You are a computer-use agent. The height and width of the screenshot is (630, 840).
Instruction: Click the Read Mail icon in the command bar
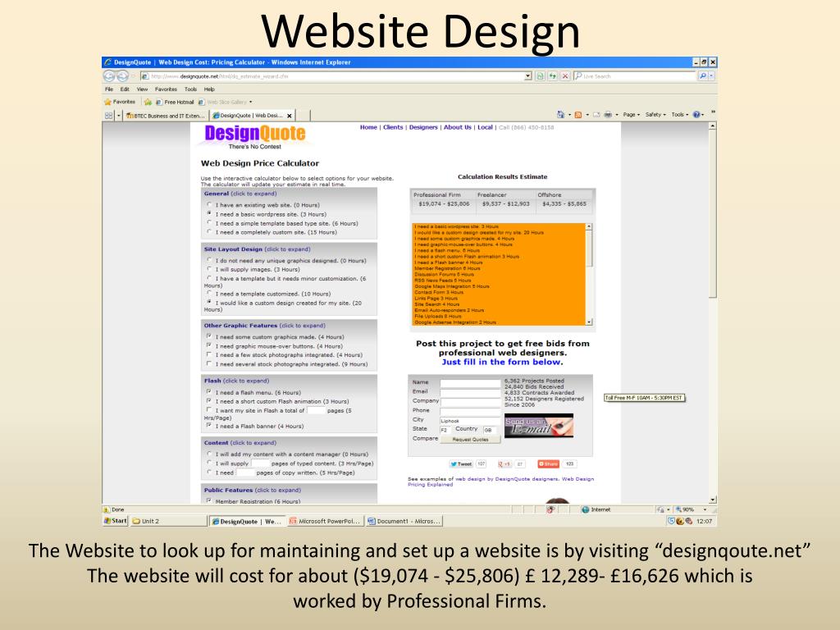(x=596, y=115)
